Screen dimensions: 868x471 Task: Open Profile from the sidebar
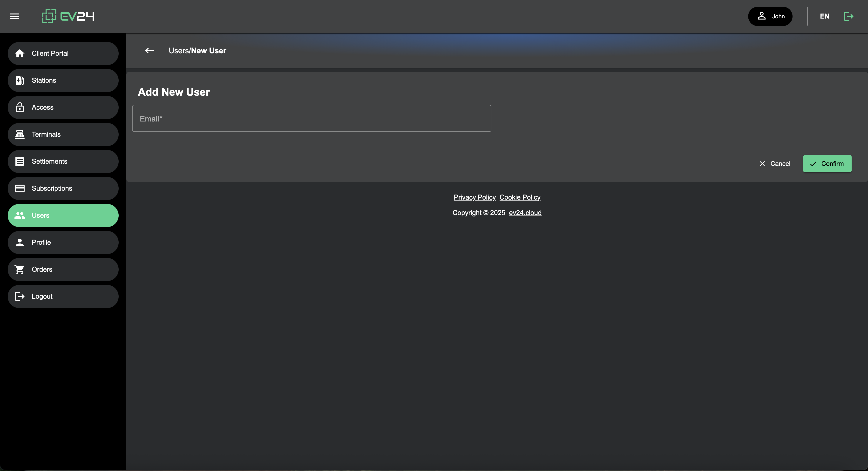63,242
